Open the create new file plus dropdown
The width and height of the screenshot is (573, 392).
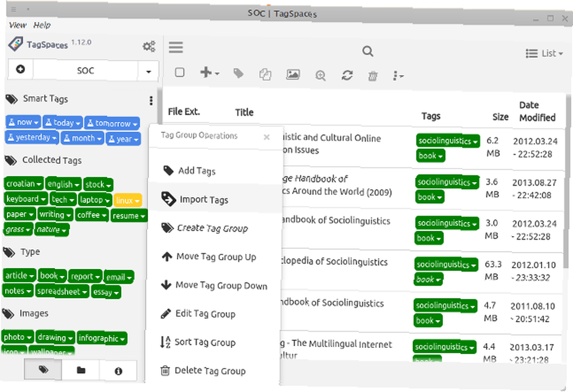[209, 72]
